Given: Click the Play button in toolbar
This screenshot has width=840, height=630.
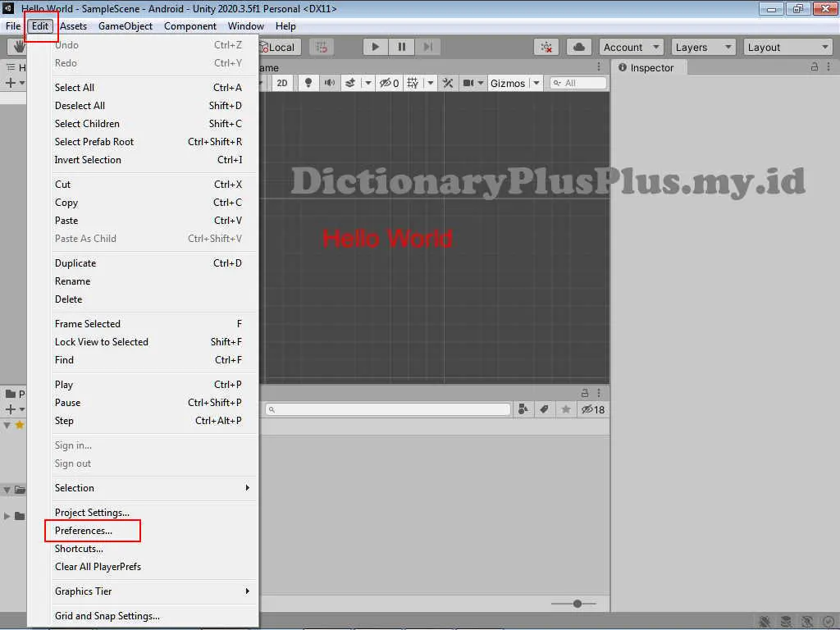Looking at the screenshot, I should click(x=375, y=47).
